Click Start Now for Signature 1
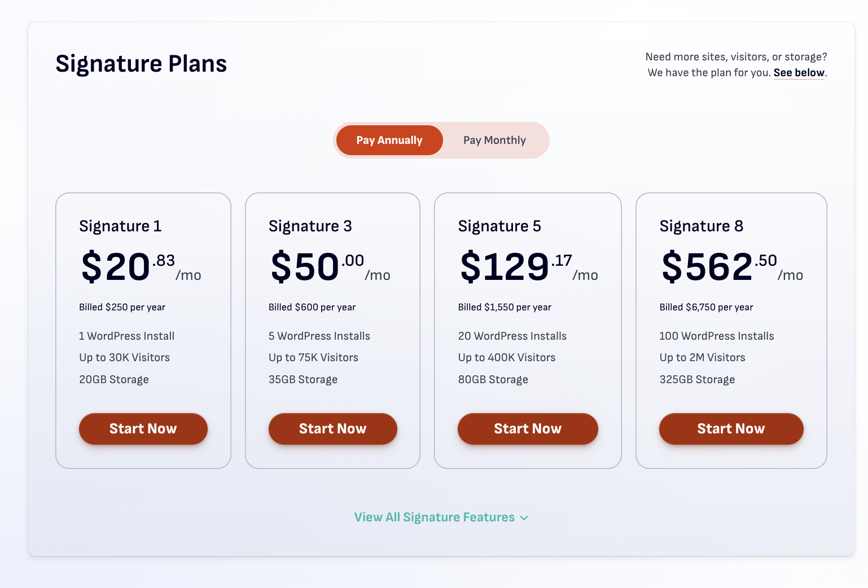The image size is (868, 588). click(x=143, y=429)
